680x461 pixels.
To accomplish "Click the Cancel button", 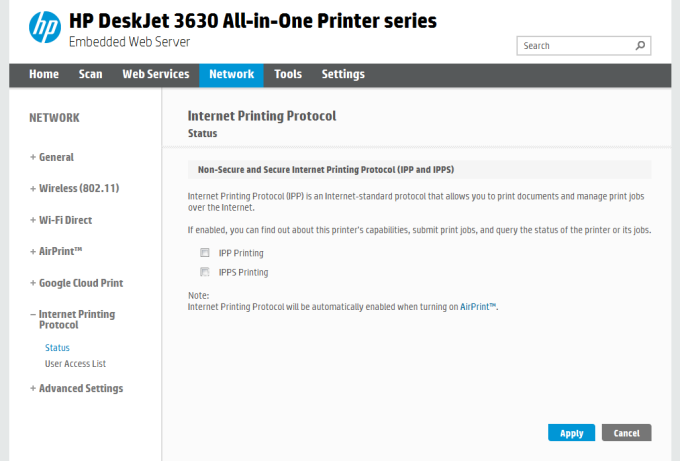I will point(626,433).
